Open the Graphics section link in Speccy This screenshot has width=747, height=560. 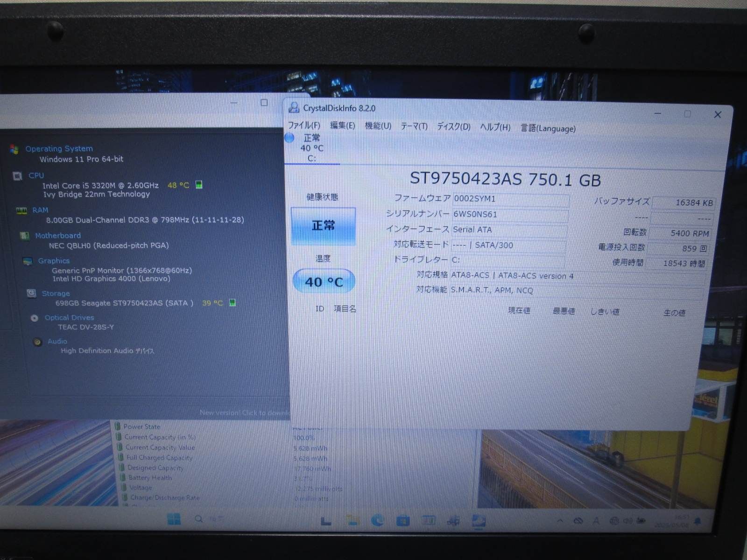54,261
